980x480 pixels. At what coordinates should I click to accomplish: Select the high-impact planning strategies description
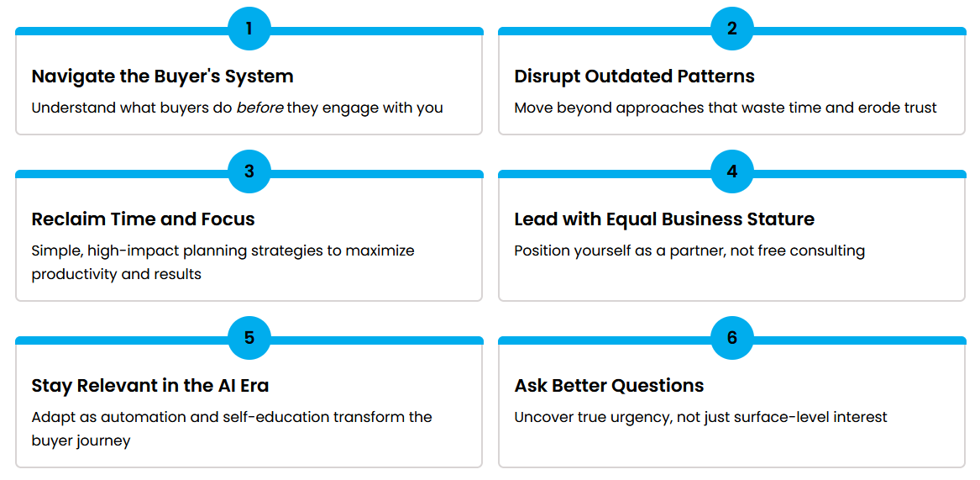223,262
